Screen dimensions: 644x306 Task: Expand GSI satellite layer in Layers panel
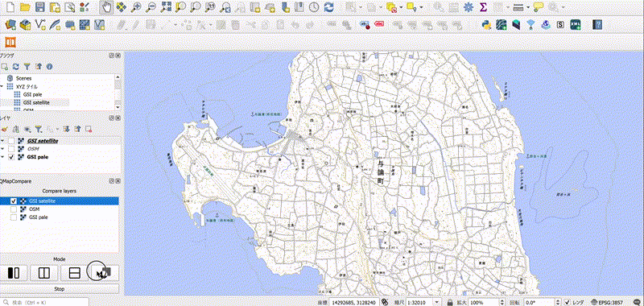tap(2, 141)
